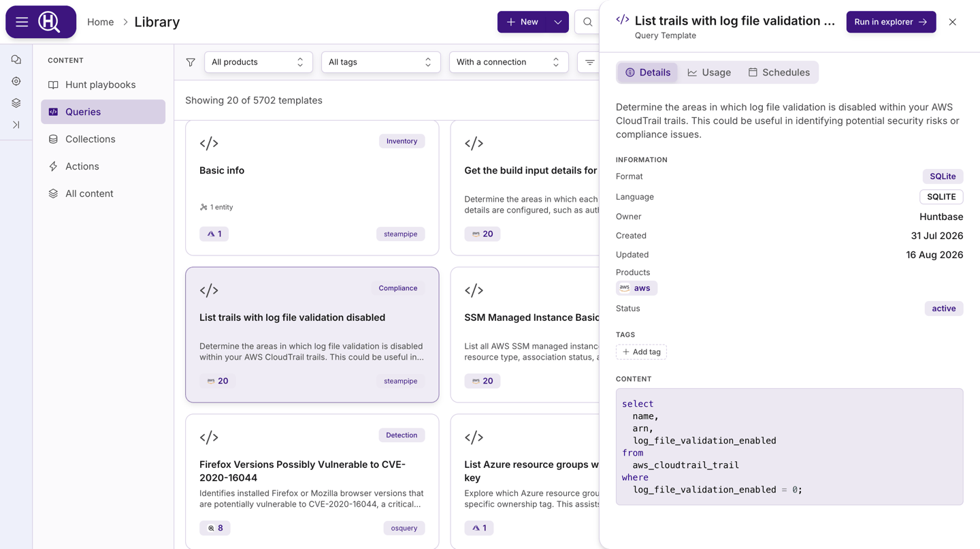Viewport: 980px width, 549px height.
Task: Open the All products dropdown
Action: coord(258,62)
